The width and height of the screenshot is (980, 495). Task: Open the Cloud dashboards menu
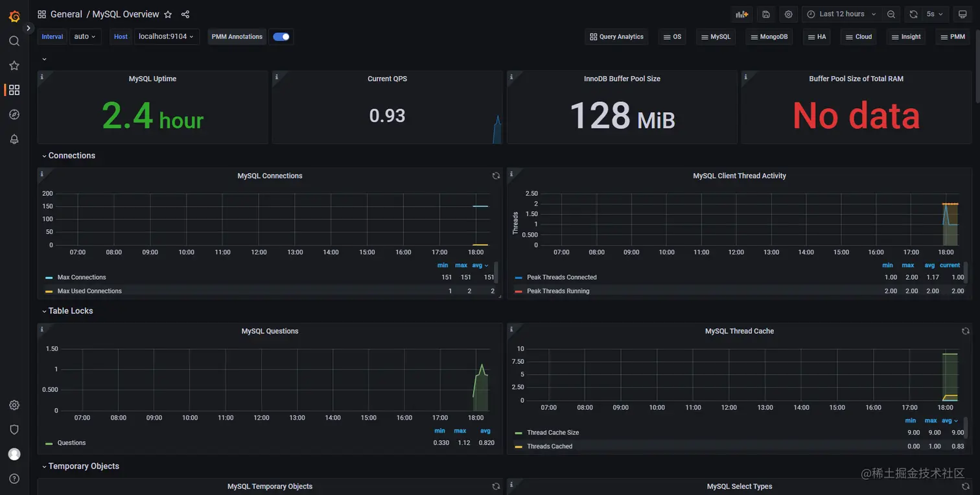859,37
